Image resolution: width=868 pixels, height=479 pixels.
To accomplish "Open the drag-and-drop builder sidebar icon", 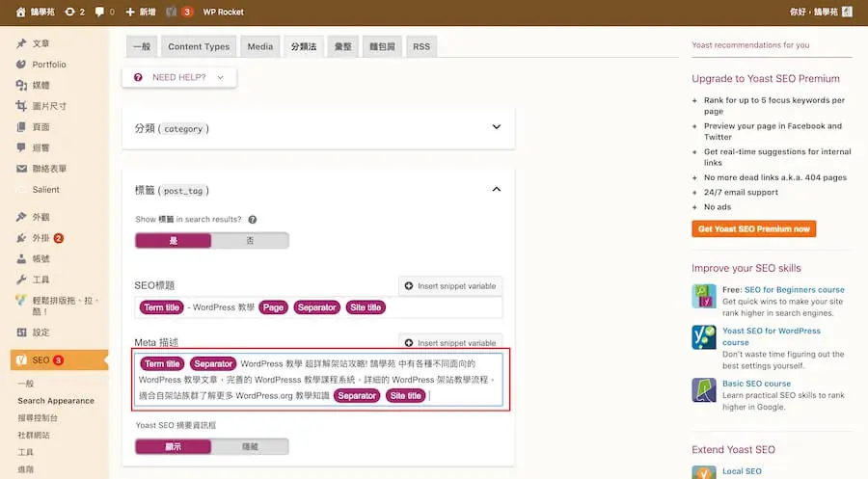I will (21, 301).
